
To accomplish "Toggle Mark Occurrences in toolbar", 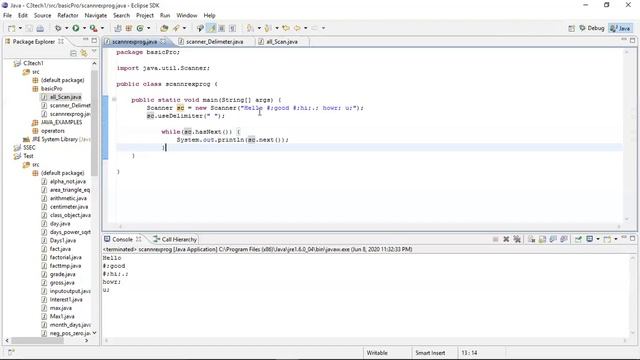I will 211,28.
